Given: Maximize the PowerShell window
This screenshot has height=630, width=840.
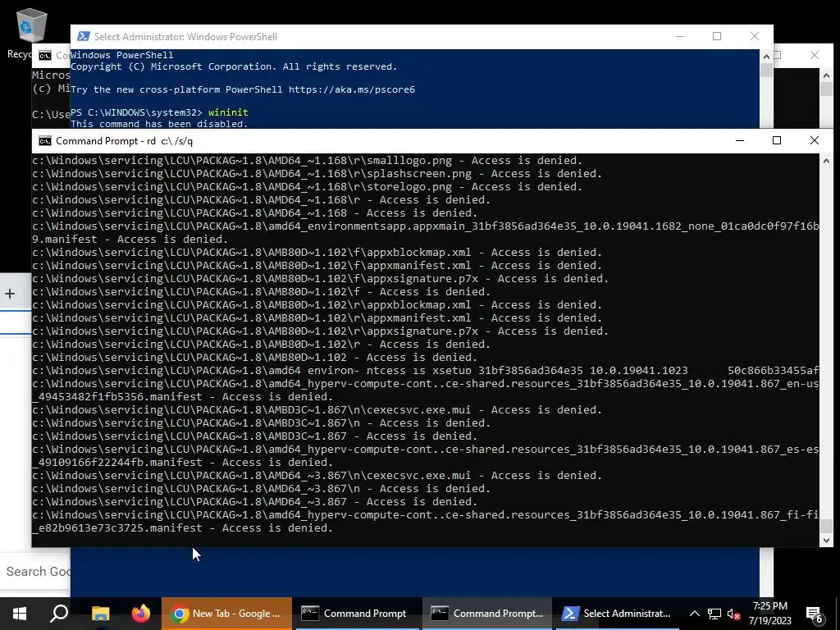Looking at the screenshot, I should point(717,36).
